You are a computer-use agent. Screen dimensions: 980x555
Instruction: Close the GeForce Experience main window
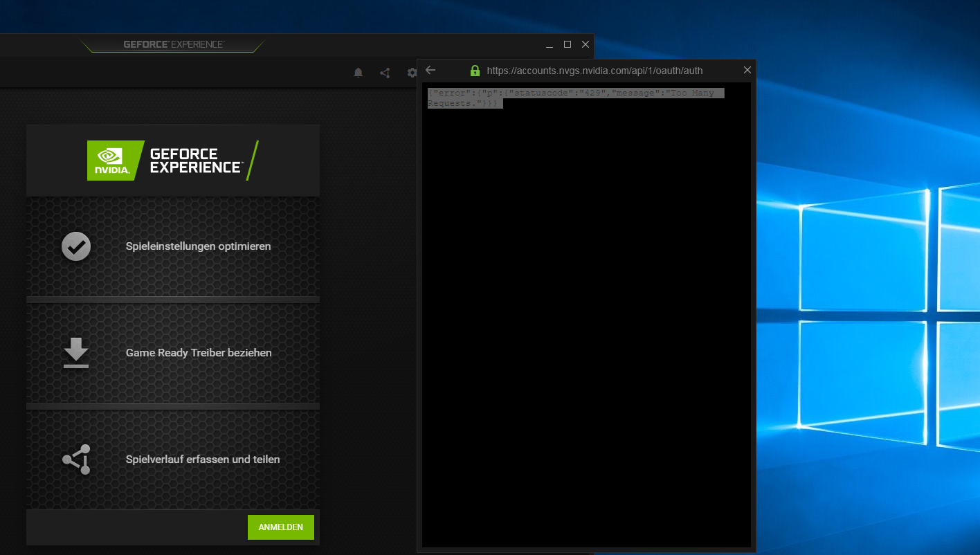click(586, 44)
